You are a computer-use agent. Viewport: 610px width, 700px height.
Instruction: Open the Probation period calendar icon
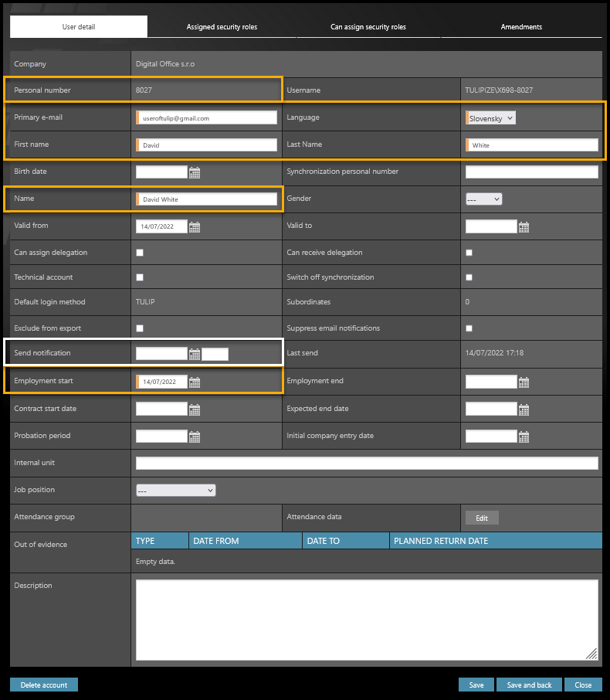click(195, 437)
